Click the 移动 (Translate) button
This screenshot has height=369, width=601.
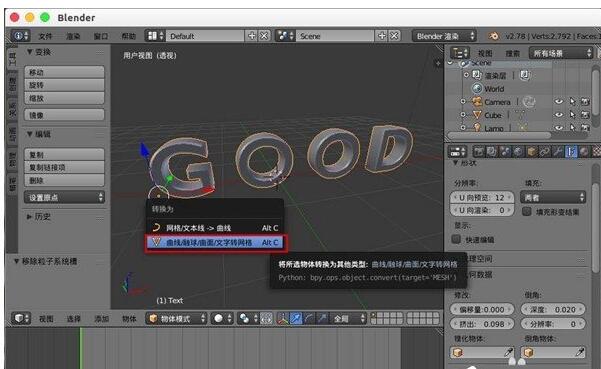point(64,72)
